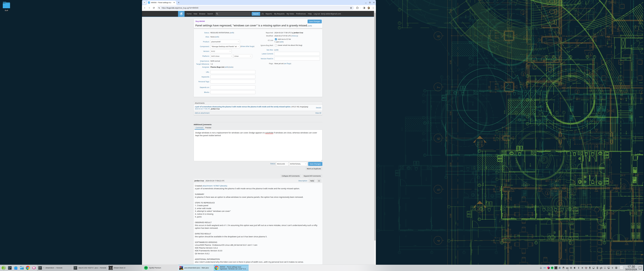This screenshot has height=271, width=644.
Task: Open the Product plasmashell dropdown
Action: tap(225, 42)
